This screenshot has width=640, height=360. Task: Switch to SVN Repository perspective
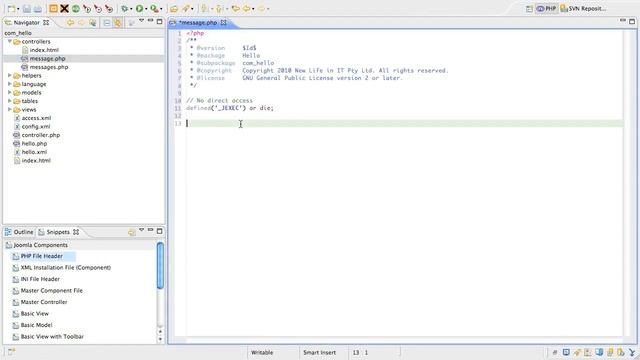[x=583, y=9]
